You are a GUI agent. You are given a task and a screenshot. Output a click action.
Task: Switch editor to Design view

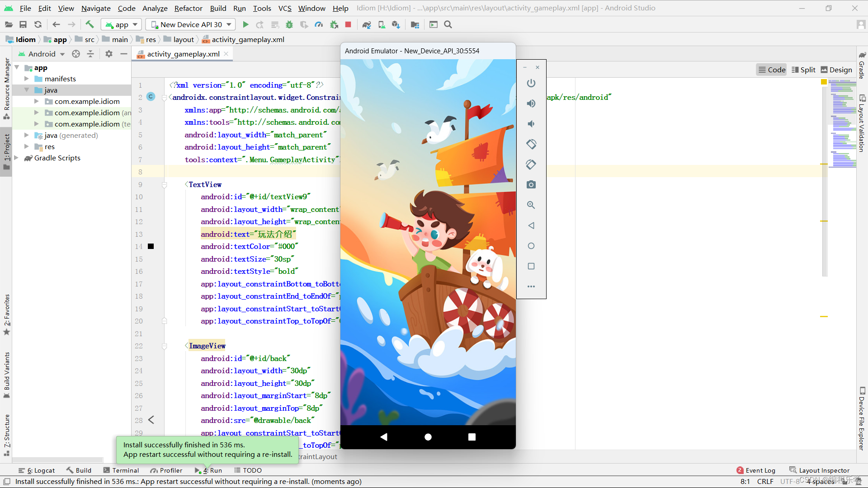836,70
